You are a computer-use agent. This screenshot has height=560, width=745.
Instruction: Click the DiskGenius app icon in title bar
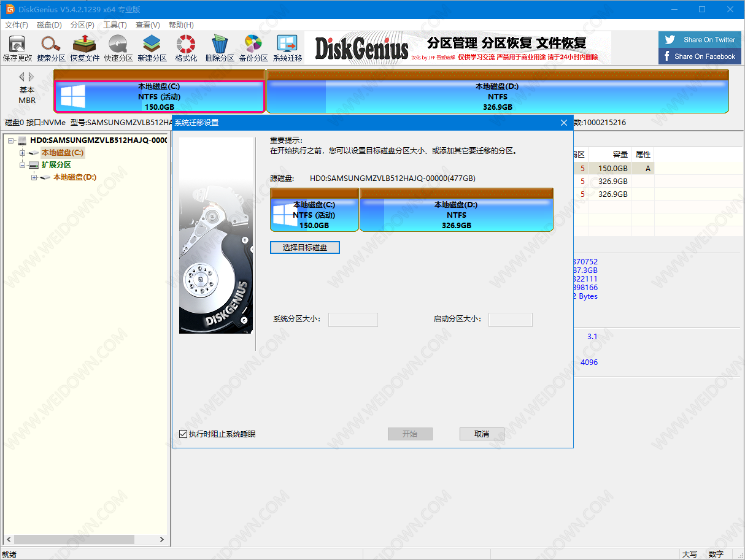click(x=10, y=9)
